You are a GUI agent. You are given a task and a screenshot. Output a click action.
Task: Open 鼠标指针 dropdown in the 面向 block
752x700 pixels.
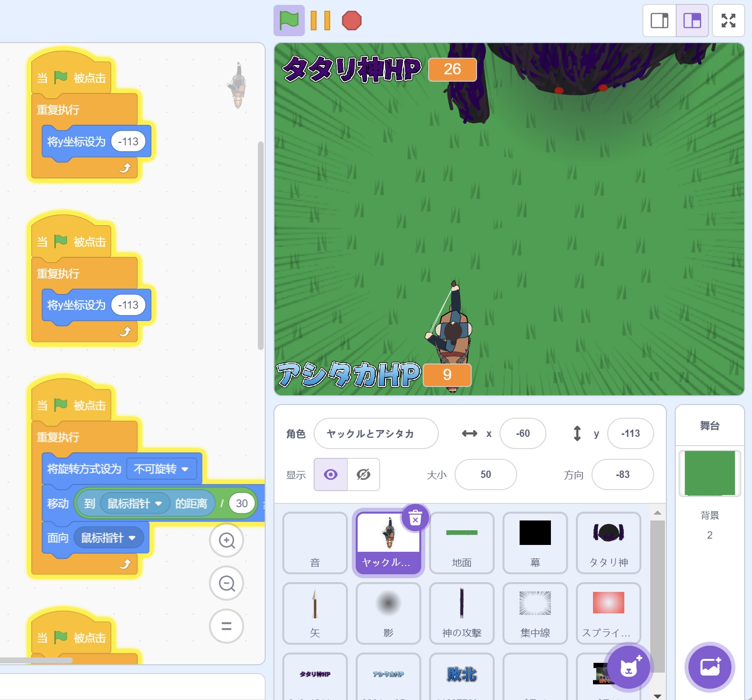pyautogui.click(x=109, y=538)
